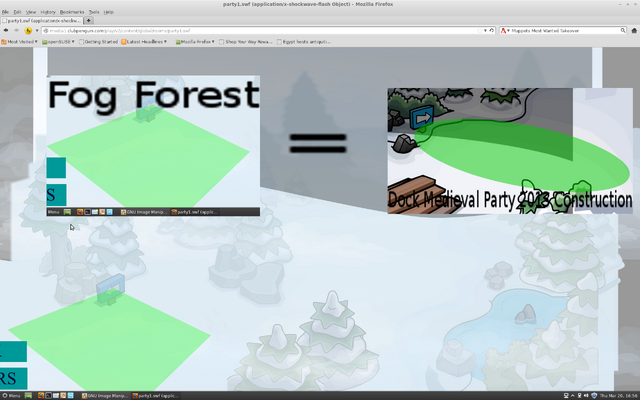
Task: Open a new tab with plus button
Action: 89,20
